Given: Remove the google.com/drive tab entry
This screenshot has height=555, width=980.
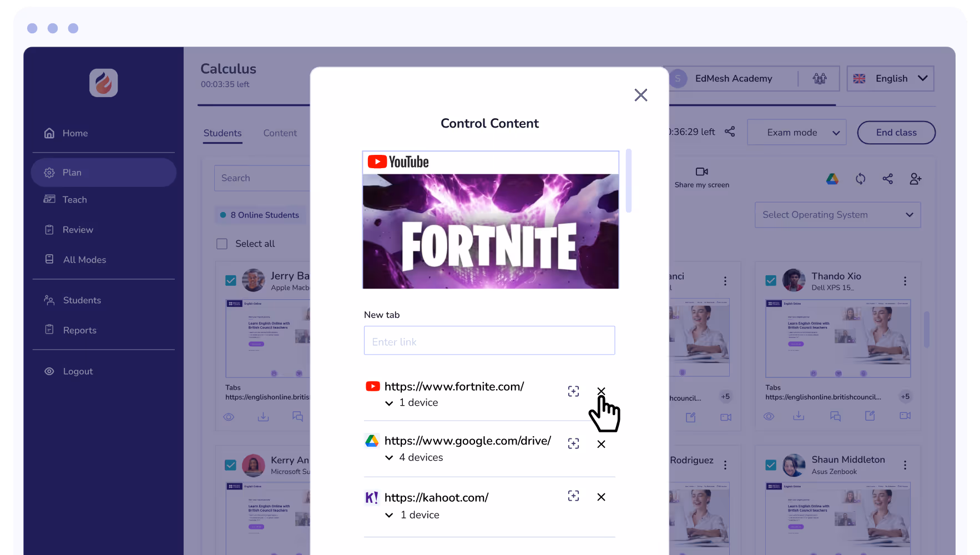Looking at the screenshot, I should 601,444.
